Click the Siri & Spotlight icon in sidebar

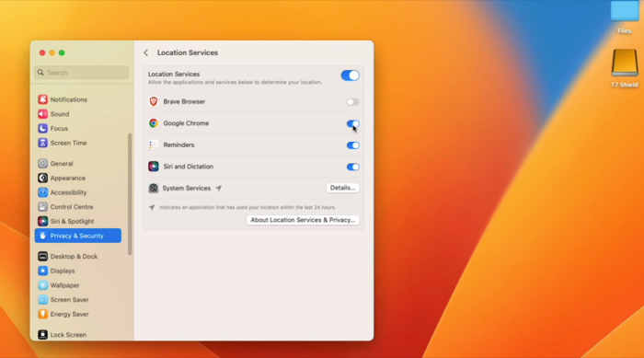pyautogui.click(x=42, y=221)
